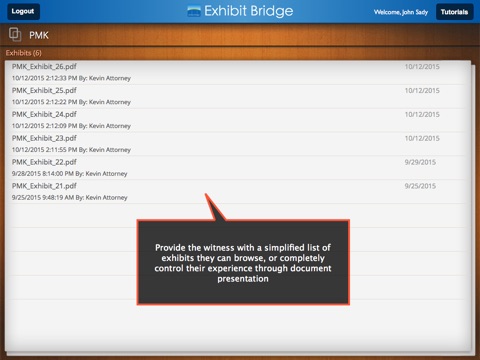Click the Exhibit Bridge title text

(249, 11)
